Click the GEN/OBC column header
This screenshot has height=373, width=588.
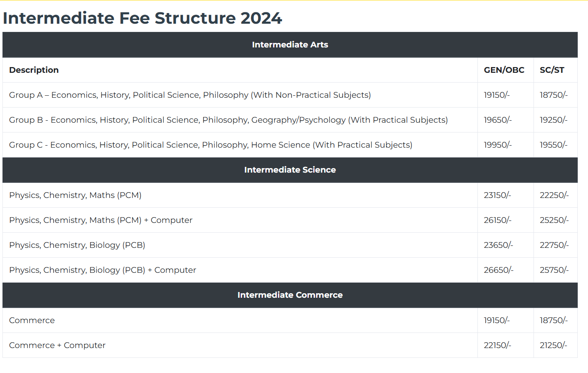pyautogui.click(x=504, y=70)
